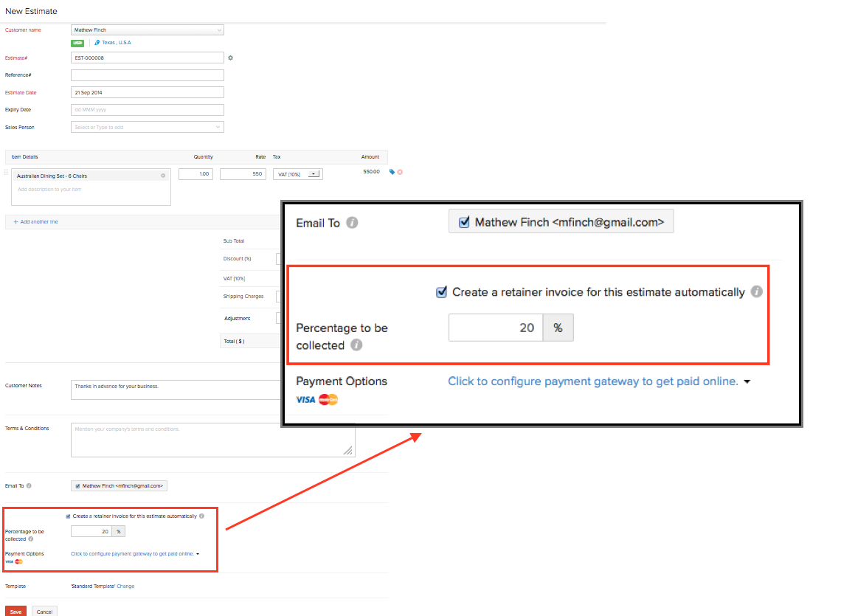This screenshot has height=616, width=841.
Task: Click the New Estimate page title
Action: click(x=31, y=11)
